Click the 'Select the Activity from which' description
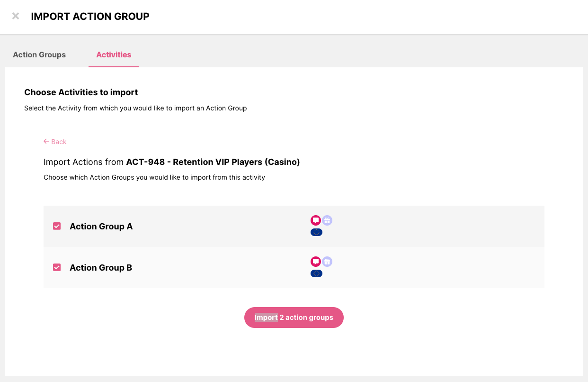Viewport: 588px width, 382px height. (135, 108)
